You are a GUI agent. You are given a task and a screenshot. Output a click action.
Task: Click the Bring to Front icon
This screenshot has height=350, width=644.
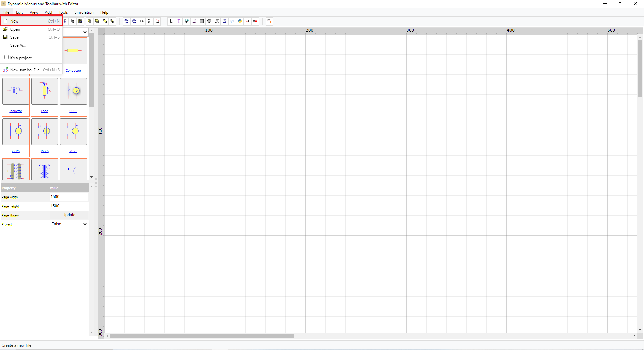click(x=90, y=21)
